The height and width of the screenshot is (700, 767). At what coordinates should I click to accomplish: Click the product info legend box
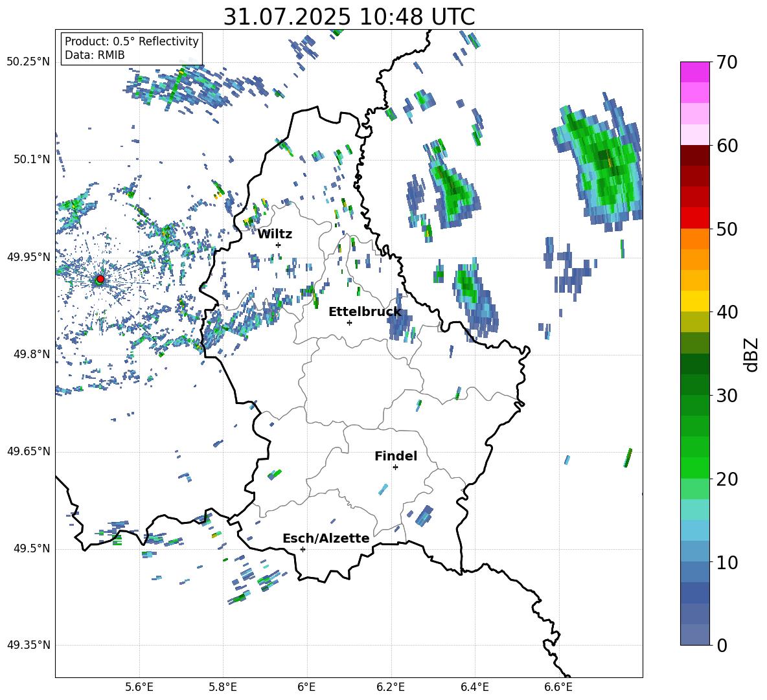[132, 48]
